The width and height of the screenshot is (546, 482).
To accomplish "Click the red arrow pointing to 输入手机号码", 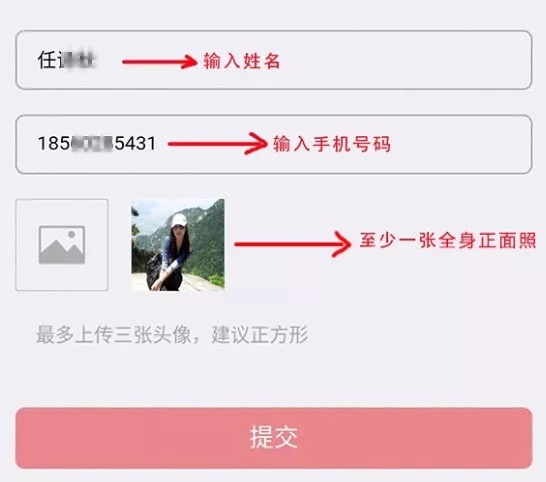I will [218, 143].
